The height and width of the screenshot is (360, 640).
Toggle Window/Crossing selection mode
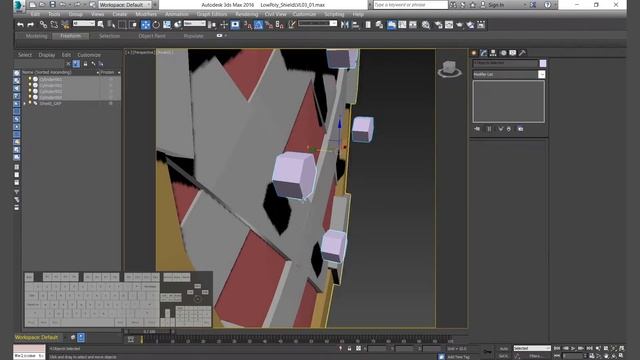coord(133,25)
